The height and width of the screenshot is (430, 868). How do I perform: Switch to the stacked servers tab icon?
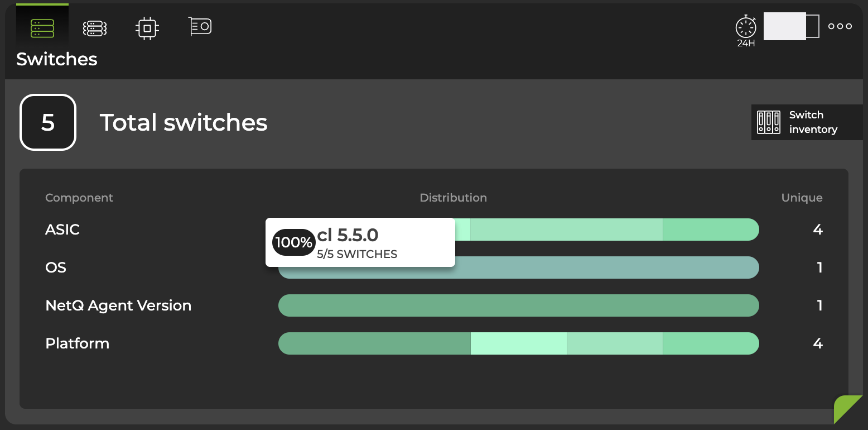(x=95, y=27)
